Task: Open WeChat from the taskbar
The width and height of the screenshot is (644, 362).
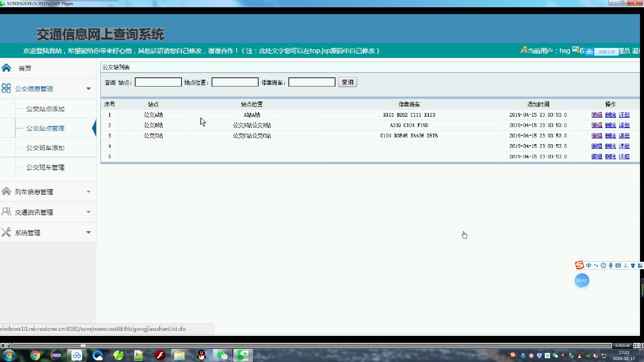Action: pos(222,355)
